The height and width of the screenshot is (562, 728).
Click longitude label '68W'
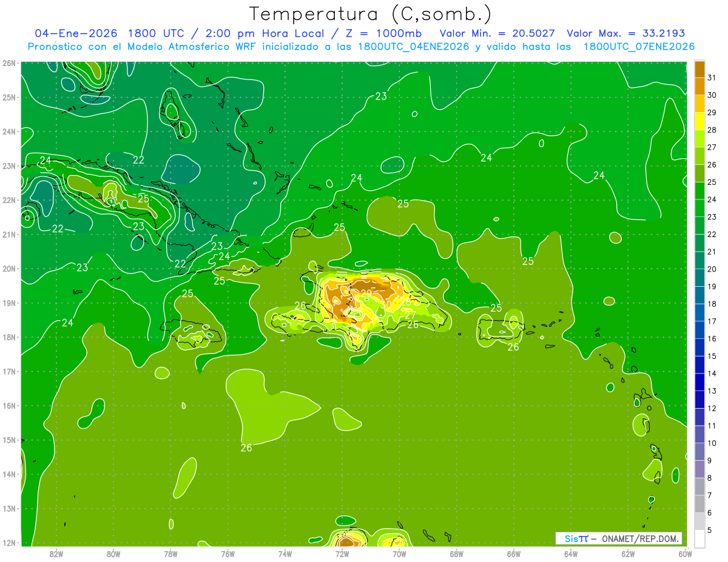(456, 554)
